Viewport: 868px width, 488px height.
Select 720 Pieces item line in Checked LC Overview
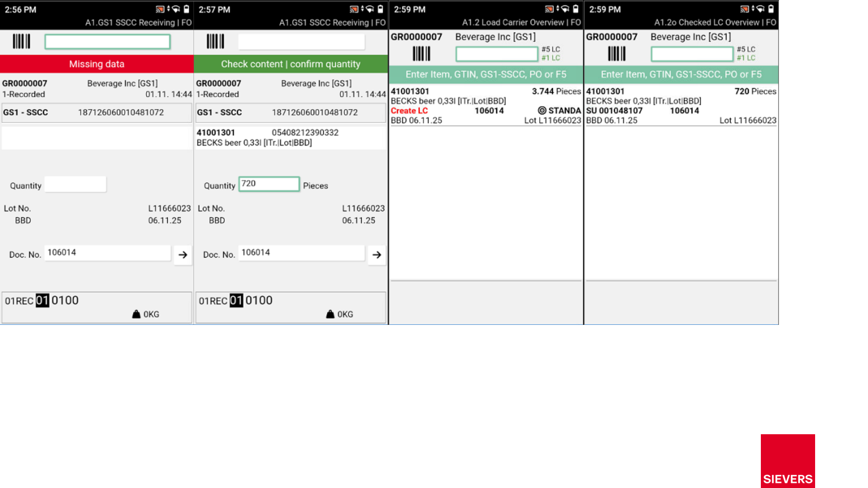pos(681,106)
